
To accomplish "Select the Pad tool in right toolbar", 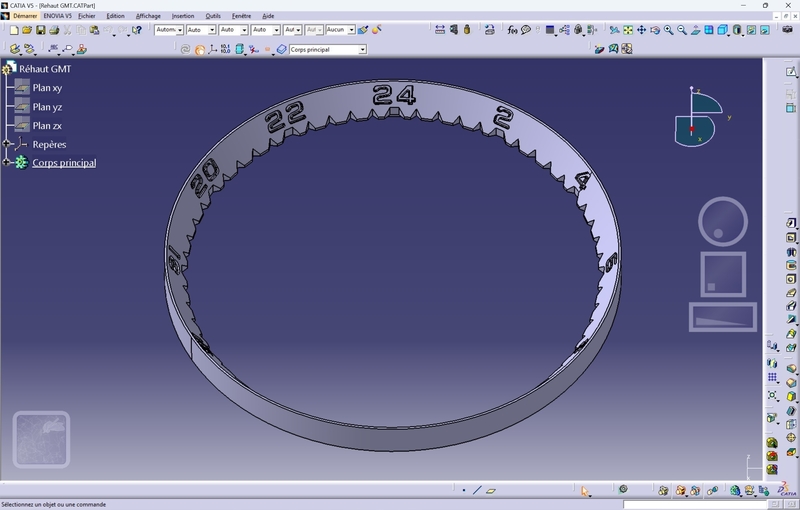I will click(x=791, y=223).
